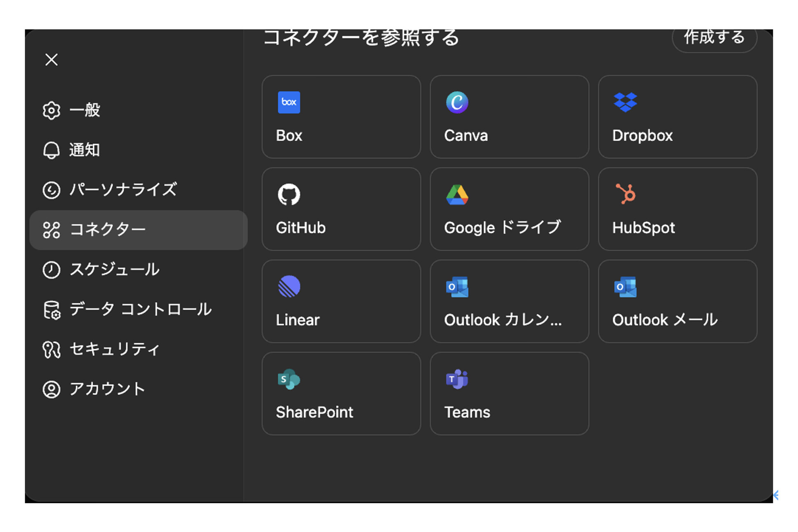
Task: Click the Google Drive triangle icon
Action: (457, 195)
